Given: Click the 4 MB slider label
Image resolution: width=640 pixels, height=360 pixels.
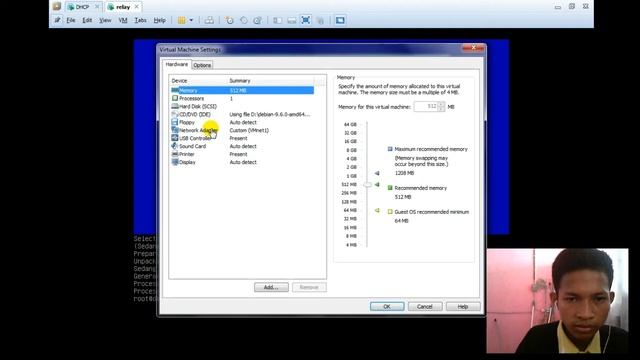Looking at the screenshot, I should [x=351, y=245].
